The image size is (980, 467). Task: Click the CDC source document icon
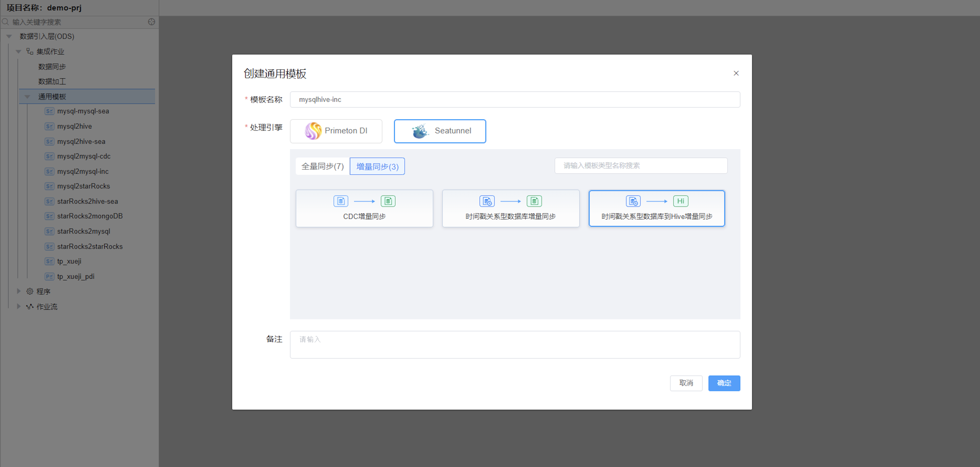click(x=341, y=201)
